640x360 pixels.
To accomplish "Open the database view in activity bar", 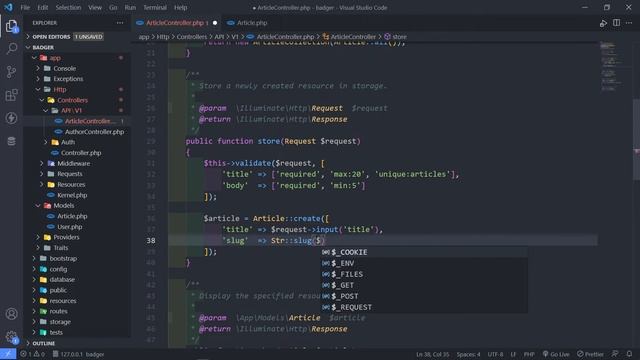I will point(11,141).
